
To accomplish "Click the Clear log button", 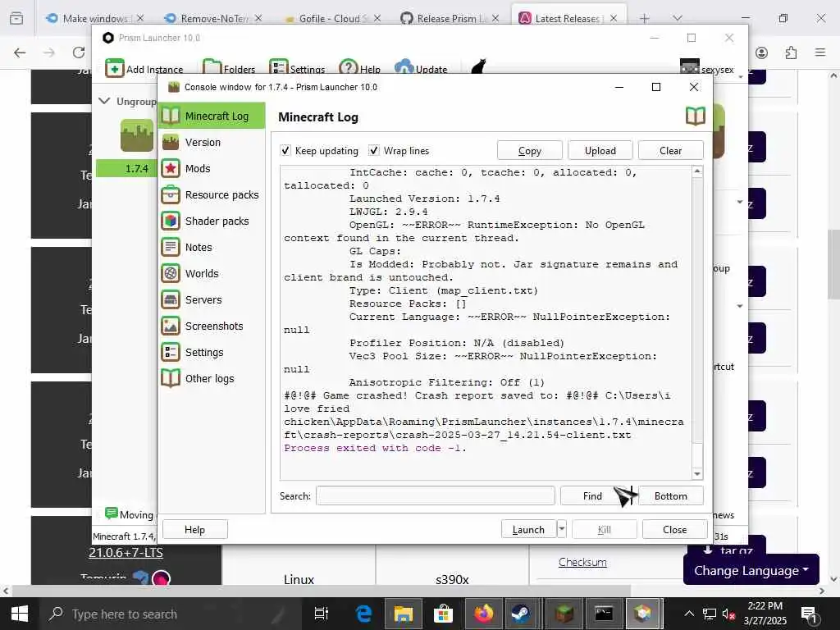I will 671,151.
